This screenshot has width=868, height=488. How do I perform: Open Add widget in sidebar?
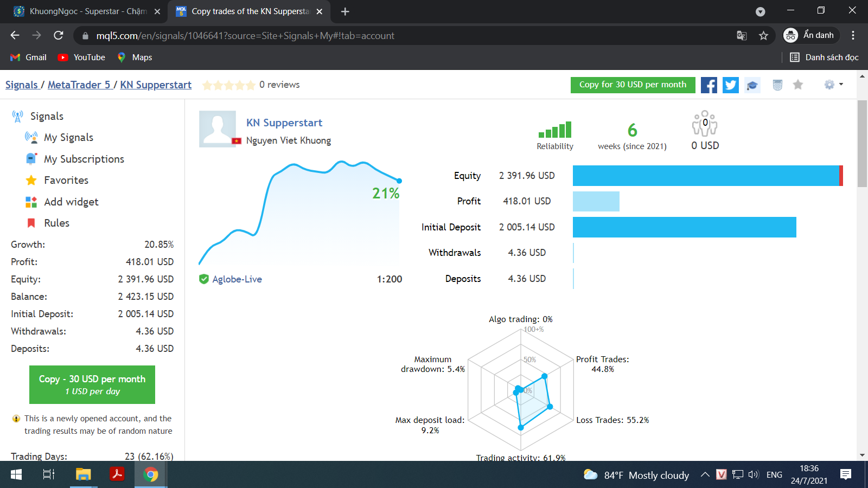[x=62, y=202]
